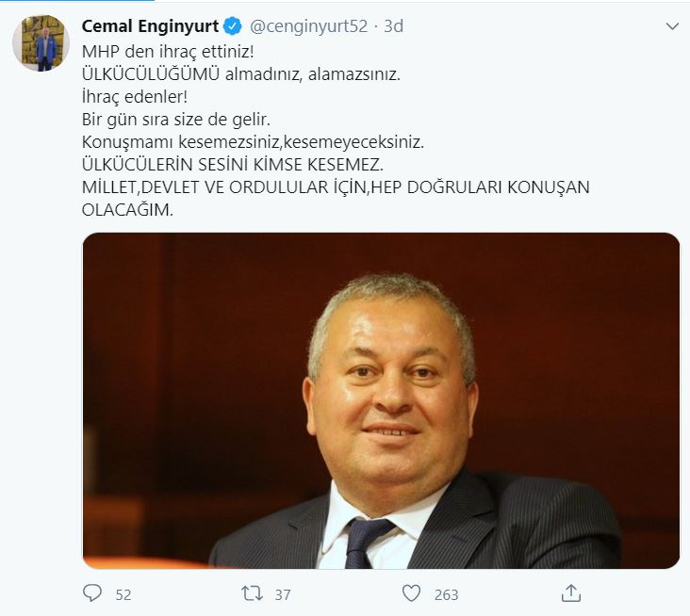Click the final word 'OLACAĞIM.'

point(127,210)
